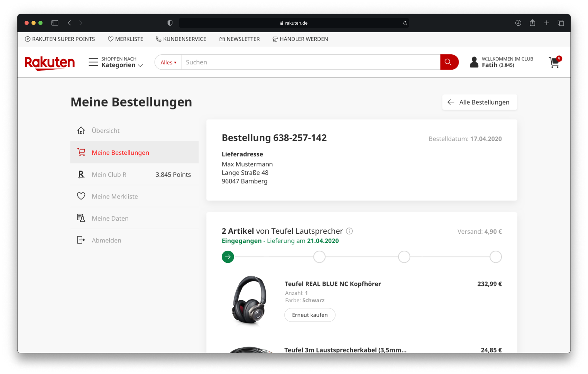
Task: Select Meine Merkliste in sidebar
Action: tap(135, 196)
